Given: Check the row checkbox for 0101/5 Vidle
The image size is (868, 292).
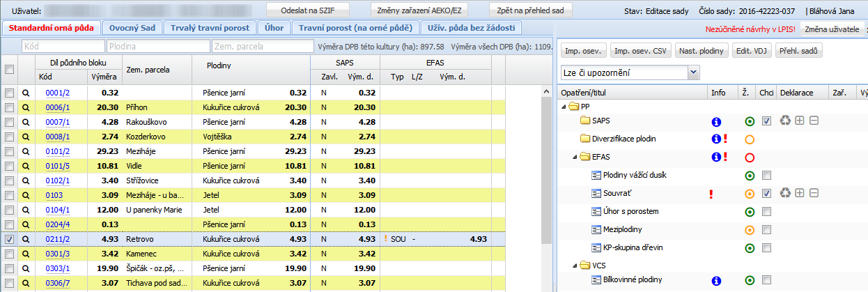Looking at the screenshot, I should [9, 166].
